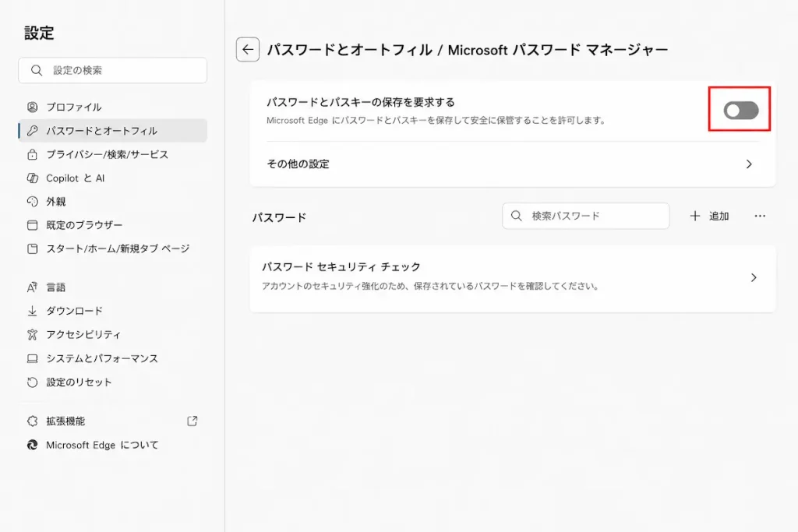This screenshot has width=798, height=532.
Task: Click the 設定の検索 search box
Action: point(112,70)
